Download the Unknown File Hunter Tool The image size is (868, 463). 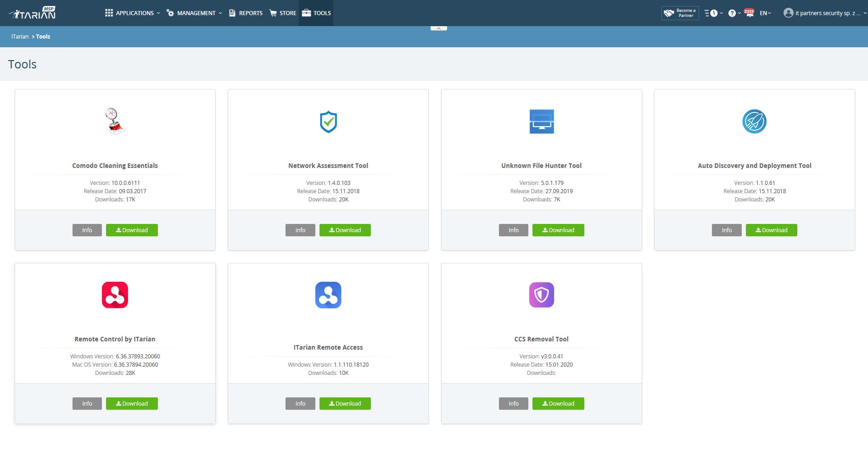click(558, 230)
